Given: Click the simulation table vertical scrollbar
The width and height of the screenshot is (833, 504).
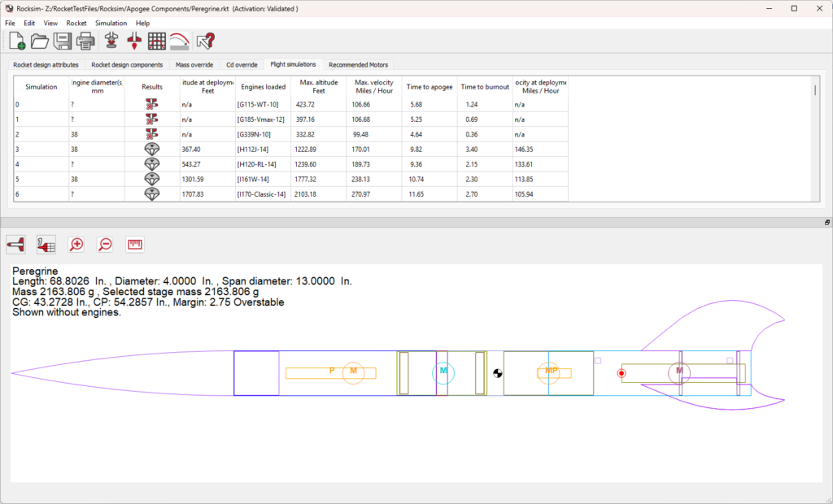Looking at the screenshot, I should 814,91.
